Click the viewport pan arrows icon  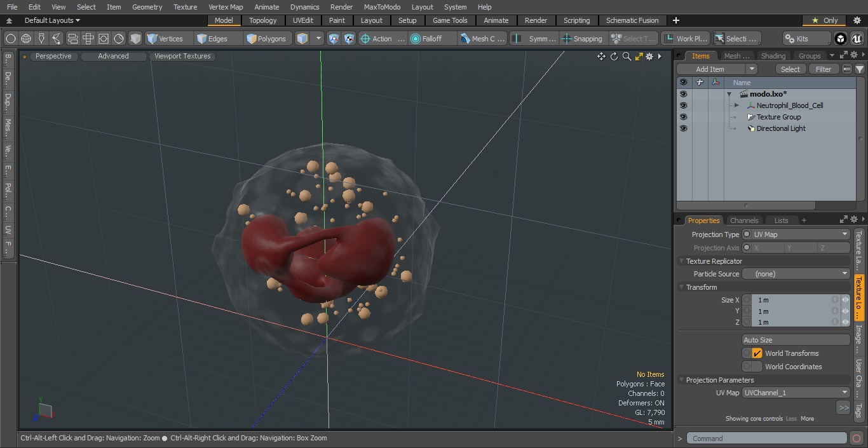coord(601,57)
